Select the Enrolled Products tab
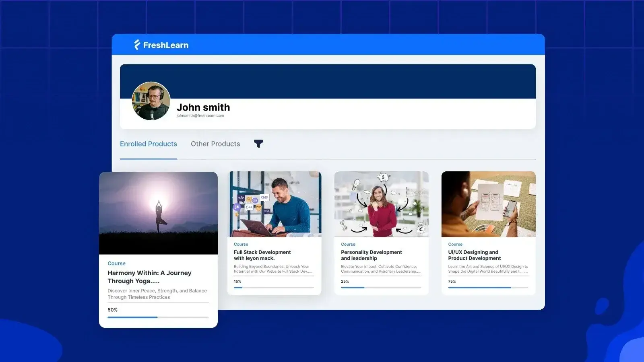Image resolution: width=644 pixels, height=362 pixels. pos(148,144)
